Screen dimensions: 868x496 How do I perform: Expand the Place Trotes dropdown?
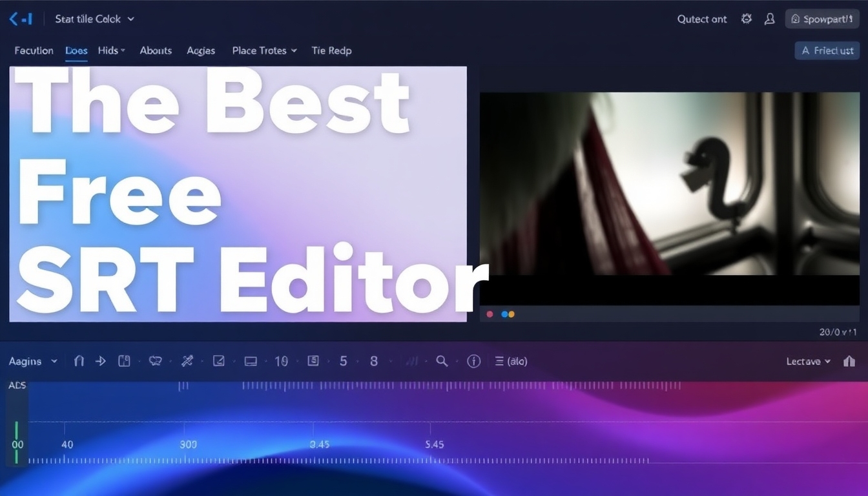coord(265,50)
